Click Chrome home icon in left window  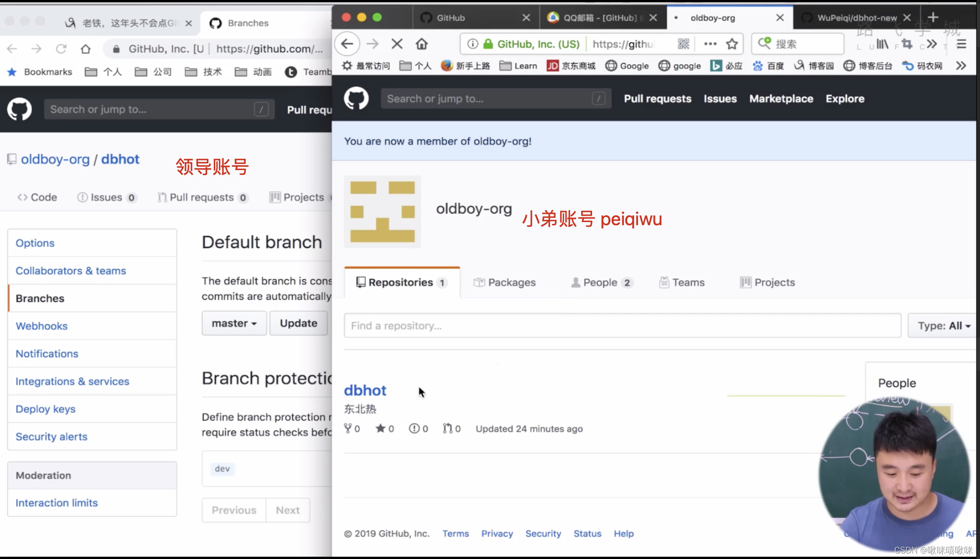click(85, 49)
